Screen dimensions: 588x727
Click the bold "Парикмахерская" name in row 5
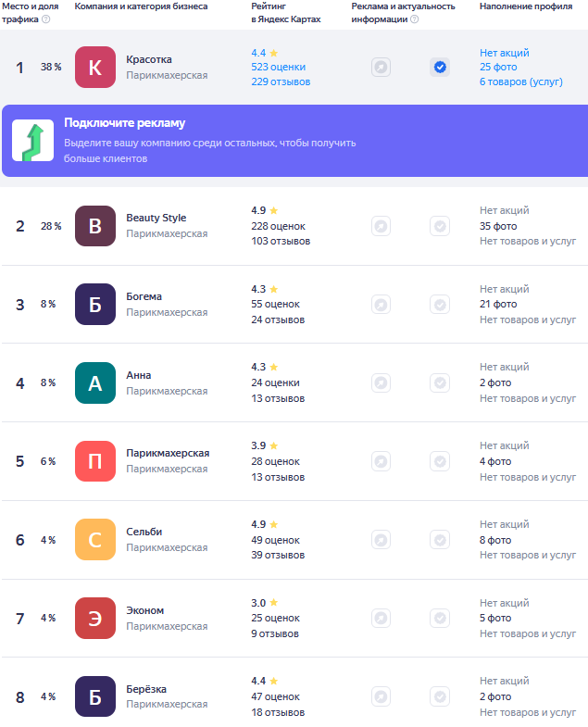pos(168,453)
